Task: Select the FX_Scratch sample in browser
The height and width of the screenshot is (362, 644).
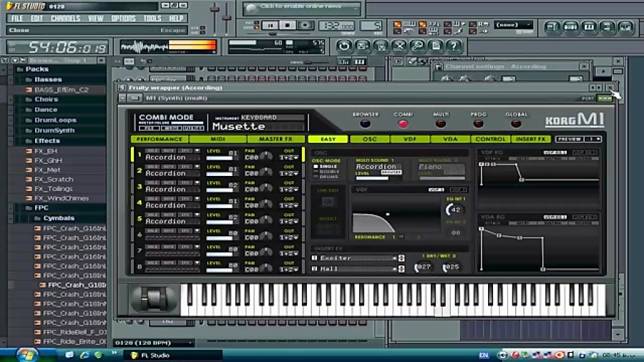Action: point(54,180)
